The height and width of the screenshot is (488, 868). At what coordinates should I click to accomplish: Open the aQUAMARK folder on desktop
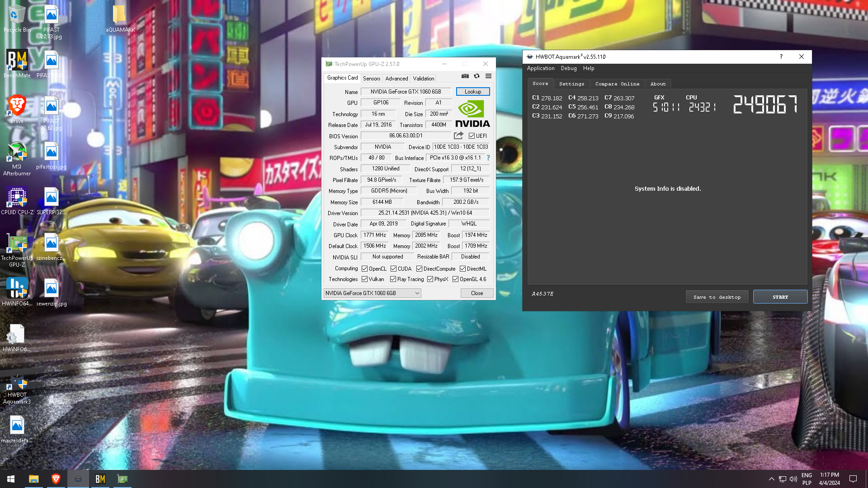[x=120, y=19]
